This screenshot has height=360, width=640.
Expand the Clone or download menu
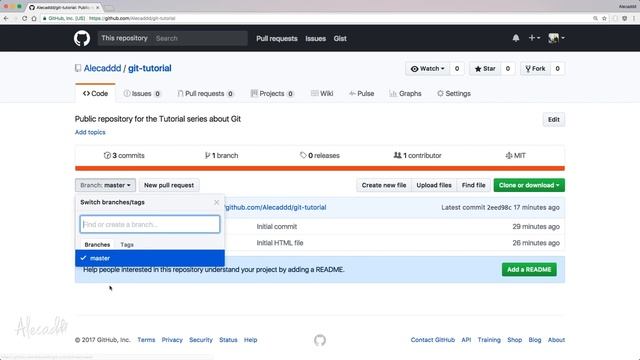(529, 185)
